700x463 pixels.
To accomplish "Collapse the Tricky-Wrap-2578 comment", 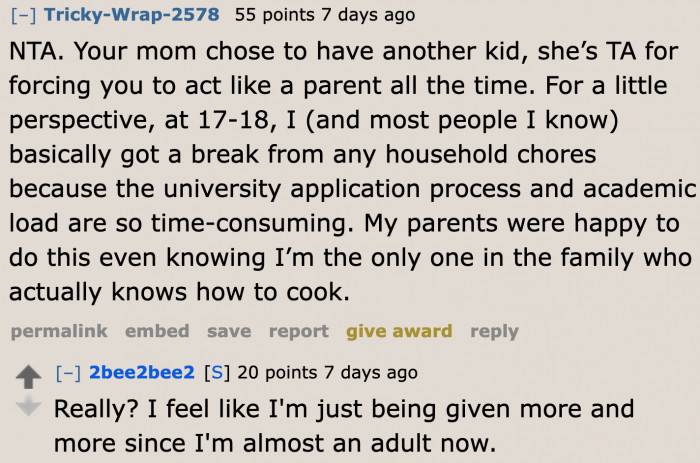I will pyautogui.click(x=22, y=16).
